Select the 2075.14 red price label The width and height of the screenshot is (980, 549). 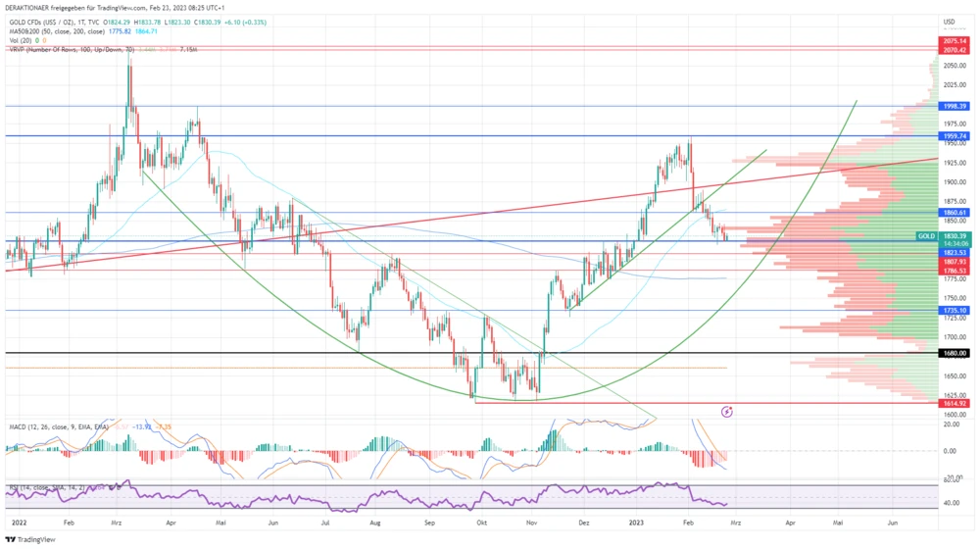(x=955, y=41)
